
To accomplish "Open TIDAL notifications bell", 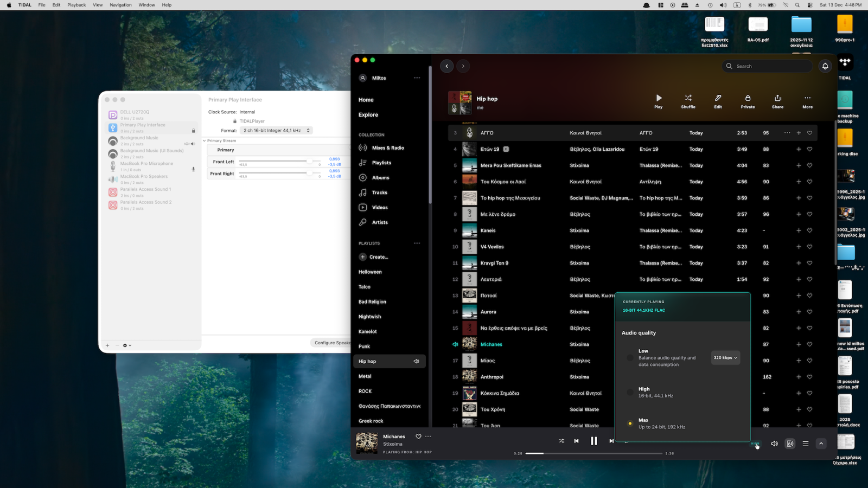I will coord(825,66).
